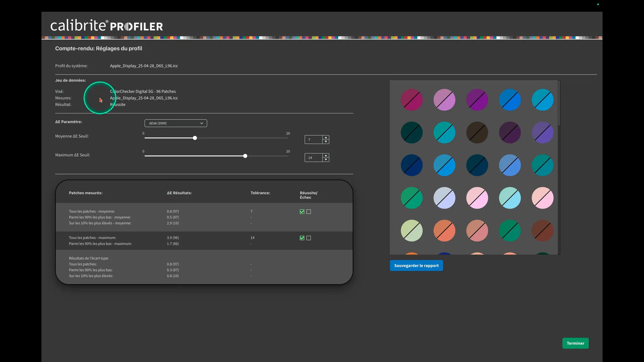Image resolution: width=644 pixels, height=362 pixels.
Task: Open the ΔEab (2000) parameter dropdown
Action: point(176,123)
